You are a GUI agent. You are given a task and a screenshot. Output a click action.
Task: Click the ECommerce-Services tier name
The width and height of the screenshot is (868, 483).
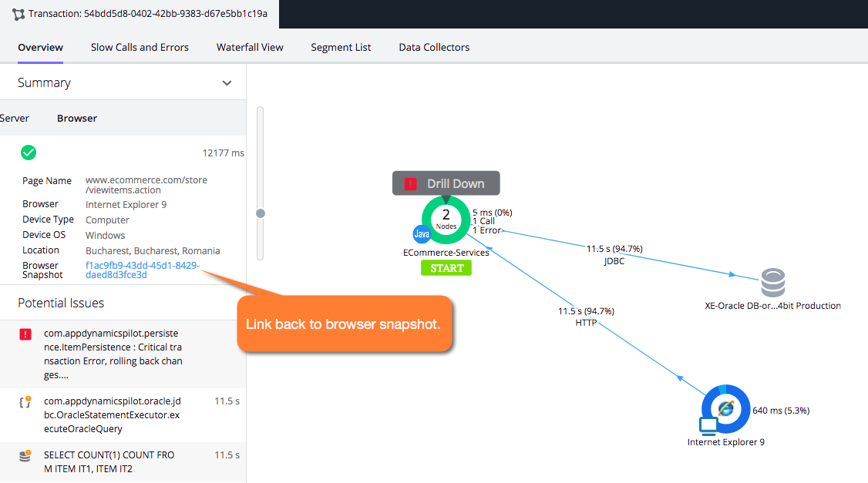pos(446,253)
